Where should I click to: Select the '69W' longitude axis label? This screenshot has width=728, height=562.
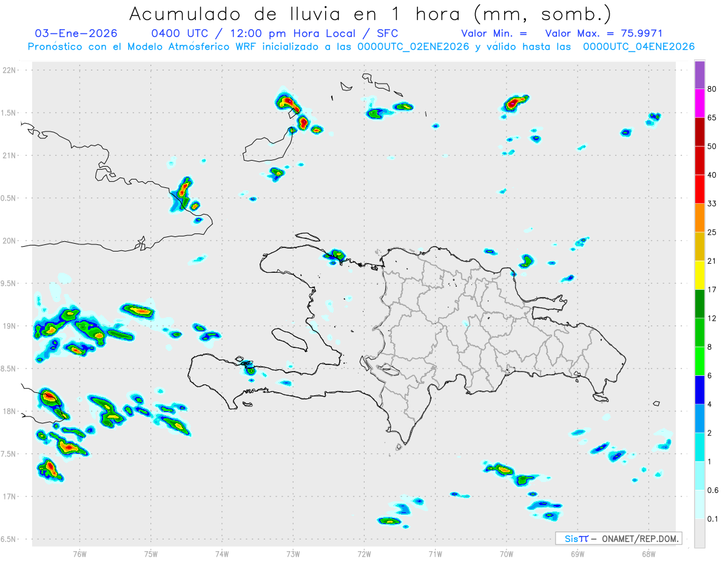[578, 554]
